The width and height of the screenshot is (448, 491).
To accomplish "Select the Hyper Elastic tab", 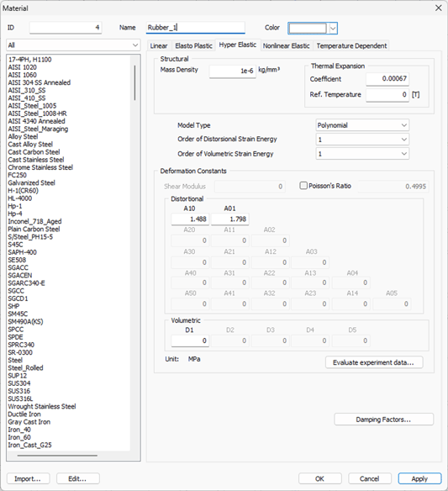I will (x=238, y=45).
